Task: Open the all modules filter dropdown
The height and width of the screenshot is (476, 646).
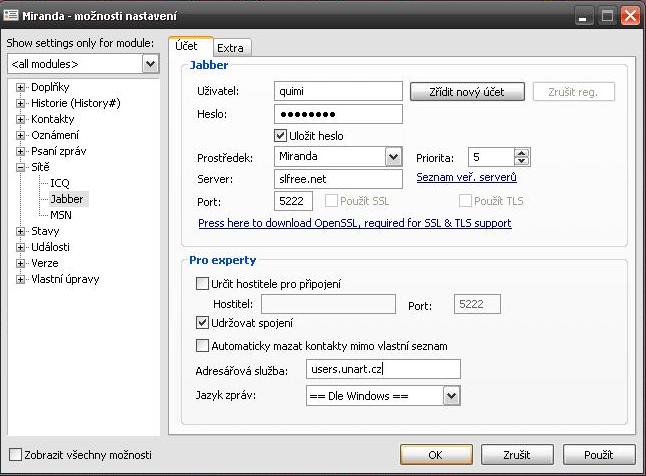Action: coord(150,64)
